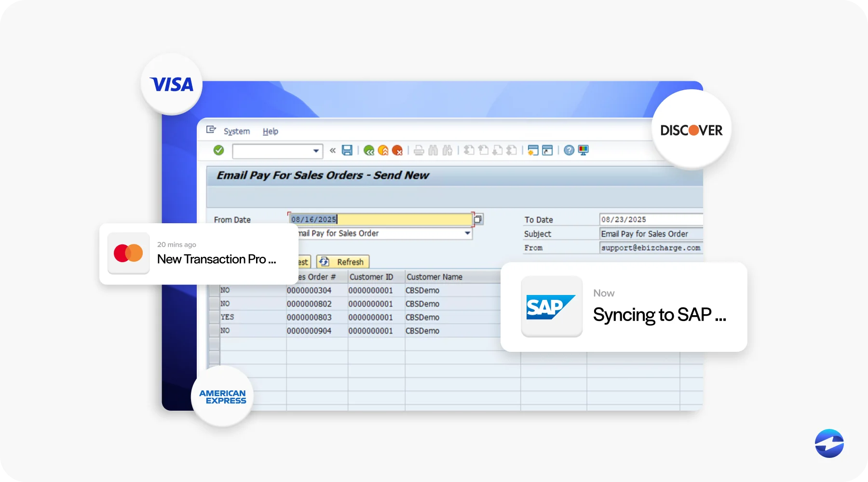868x482 pixels.
Task: Open the New Transaction Pro notification
Action: [x=199, y=254]
